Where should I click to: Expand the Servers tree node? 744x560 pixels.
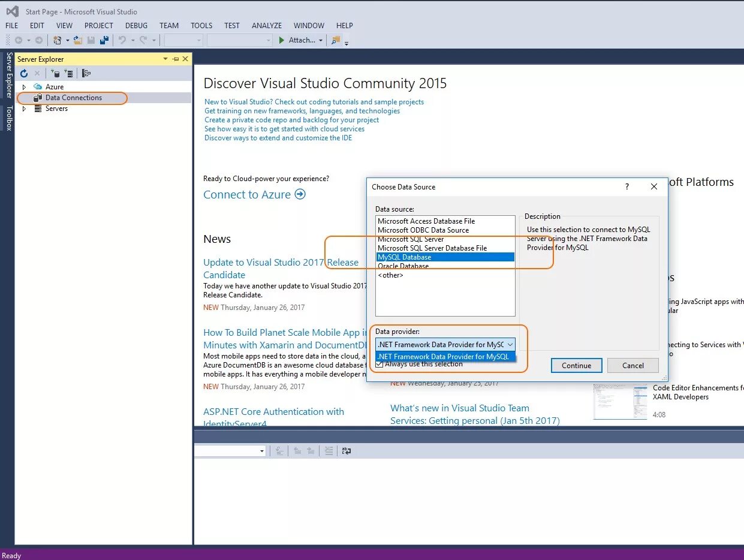tap(24, 109)
